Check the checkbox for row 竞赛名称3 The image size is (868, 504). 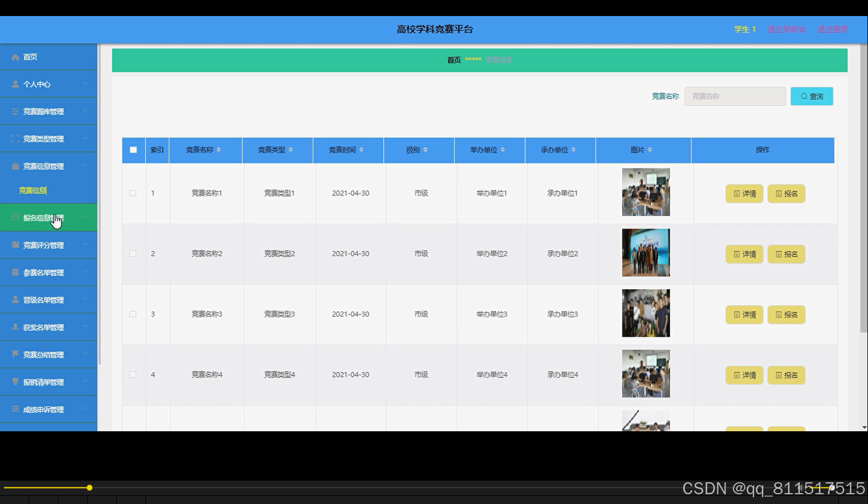(x=133, y=314)
